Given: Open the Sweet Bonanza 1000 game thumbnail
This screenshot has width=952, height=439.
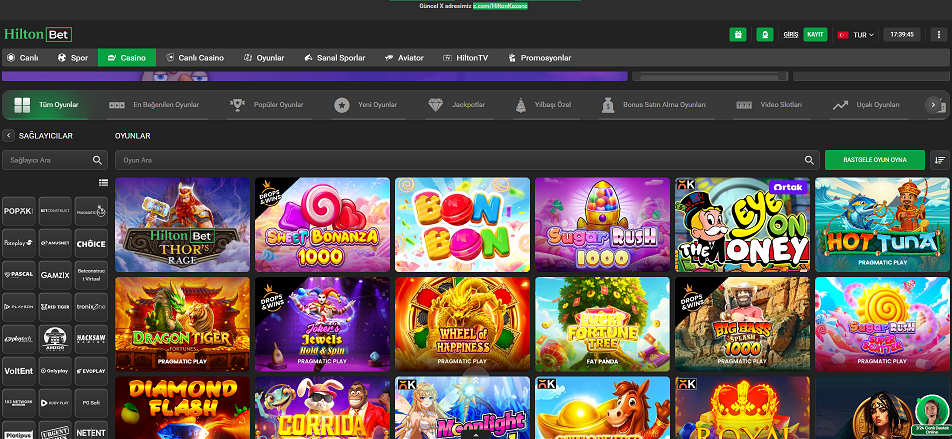Looking at the screenshot, I should 322,225.
